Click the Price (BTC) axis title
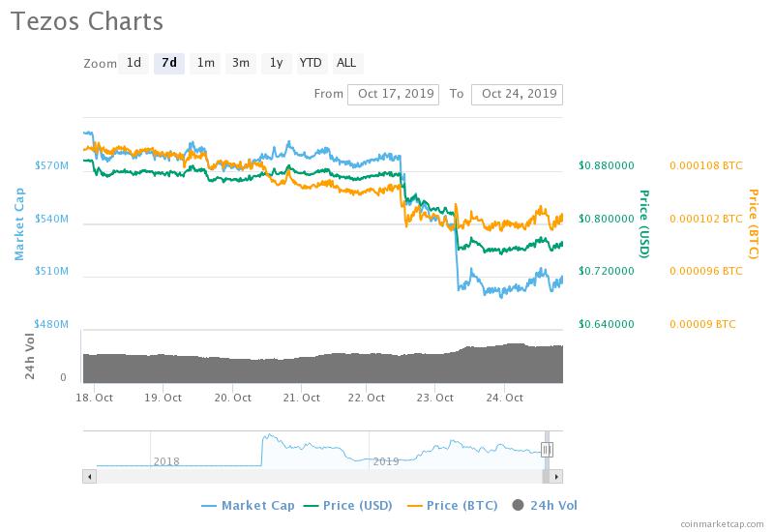Viewport: 774px width, 532px height. 754,223
